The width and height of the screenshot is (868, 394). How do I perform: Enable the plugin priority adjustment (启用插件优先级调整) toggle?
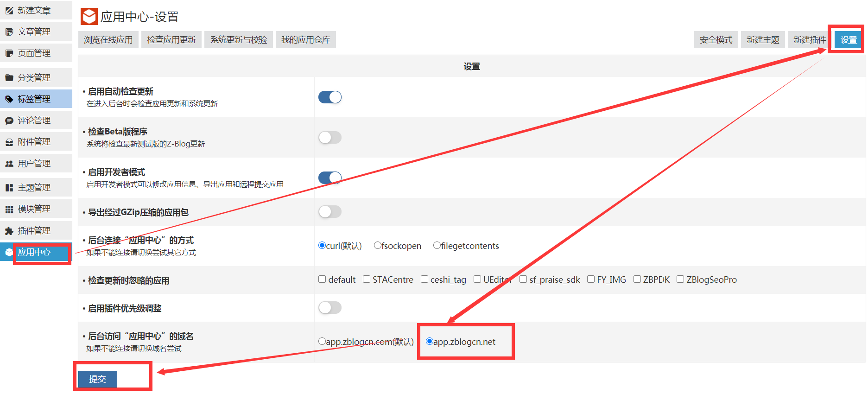tap(329, 308)
